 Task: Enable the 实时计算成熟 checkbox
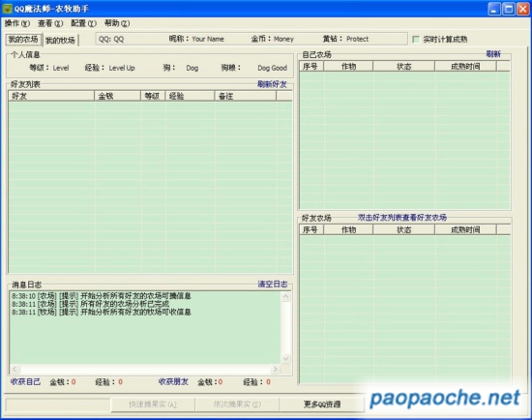[x=416, y=40]
